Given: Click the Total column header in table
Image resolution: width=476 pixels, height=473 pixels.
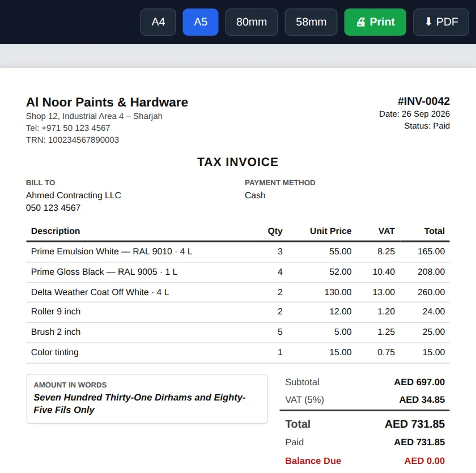Looking at the screenshot, I should click(435, 231).
